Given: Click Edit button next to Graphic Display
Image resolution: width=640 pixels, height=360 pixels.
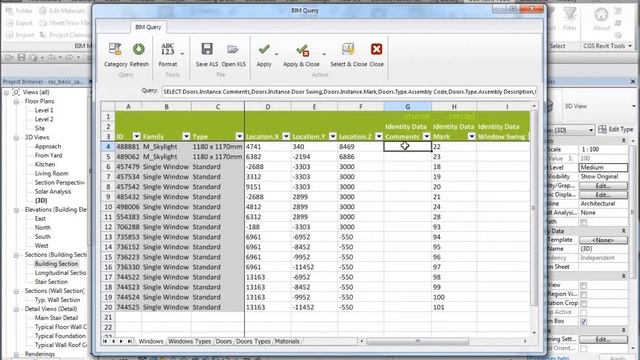Looking at the screenshot, I should (x=603, y=195).
